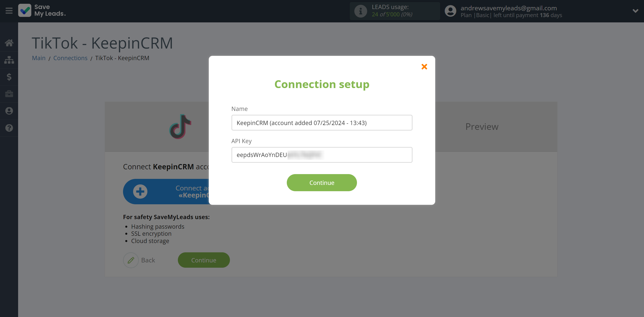Click the green Continue button in modal

[321, 183]
